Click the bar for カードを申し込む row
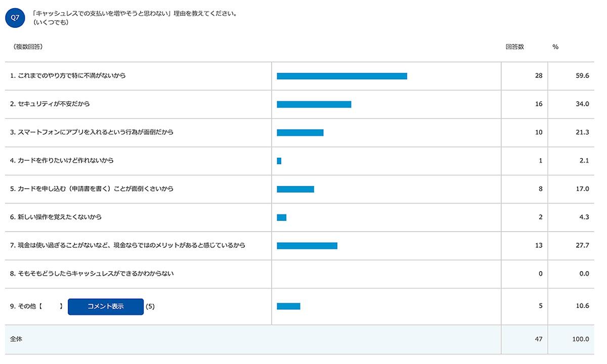The height and width of the screenshot is (364, 607). click(295, 189)
